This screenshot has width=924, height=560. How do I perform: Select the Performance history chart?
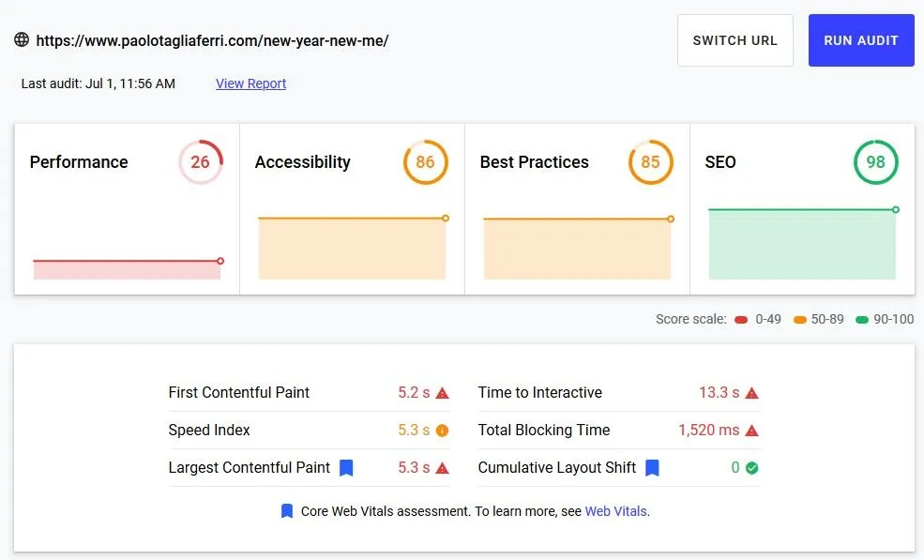(x=128, y=268)
